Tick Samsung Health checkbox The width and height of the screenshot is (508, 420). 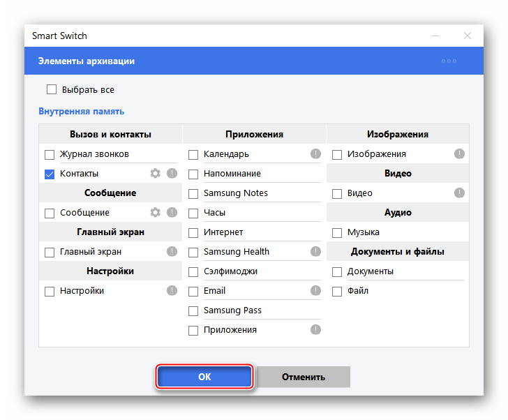click(193, 253)
